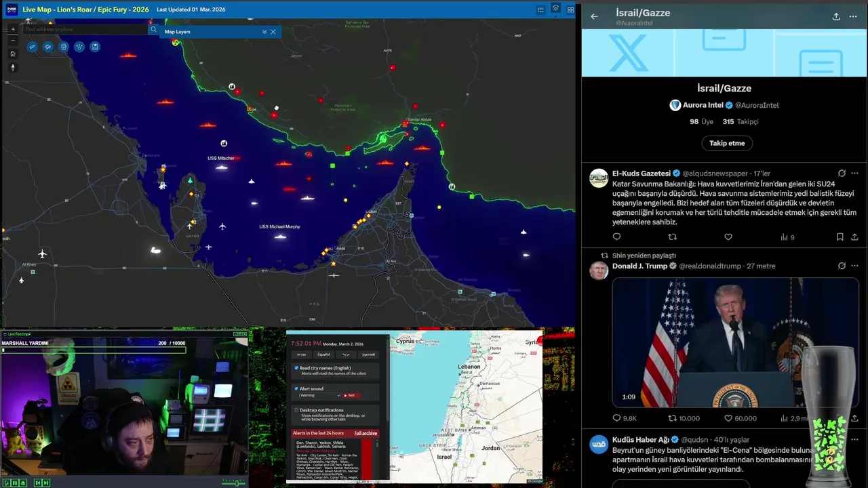The width and height of the screenshot is (868, 488).
Task: Bookmark the El-Kuds Gazetesi tweet
Action: [840, 237]
